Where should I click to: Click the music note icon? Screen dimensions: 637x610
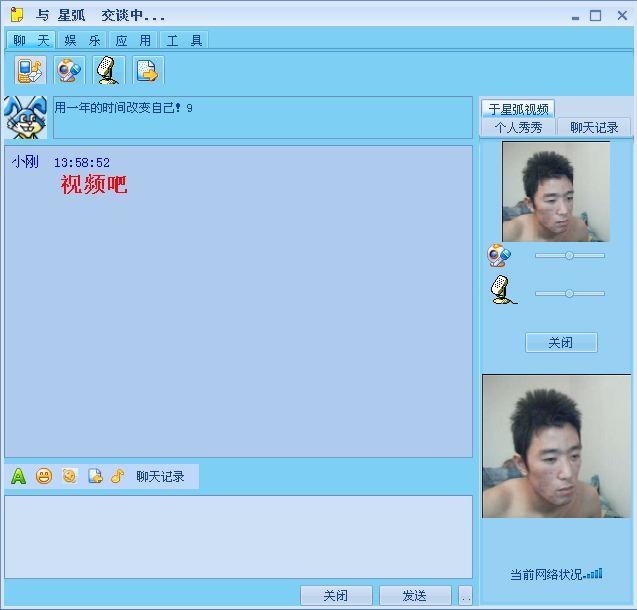click(117, 476)
